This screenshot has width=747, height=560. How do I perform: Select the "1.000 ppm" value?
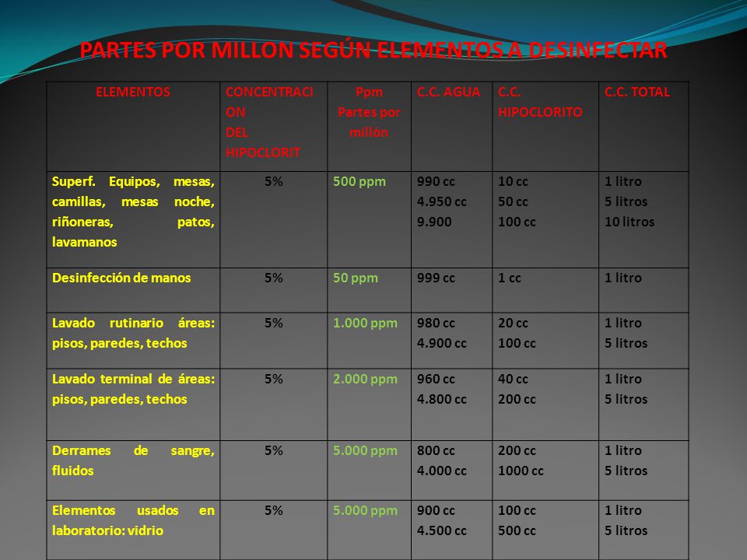point(365,324)
